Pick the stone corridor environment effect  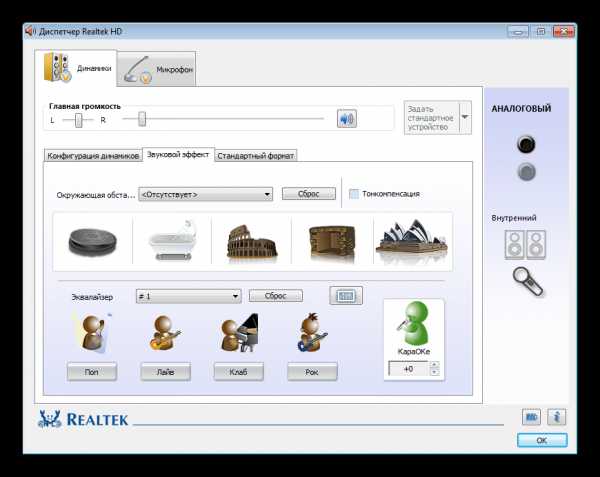[332, 242]
